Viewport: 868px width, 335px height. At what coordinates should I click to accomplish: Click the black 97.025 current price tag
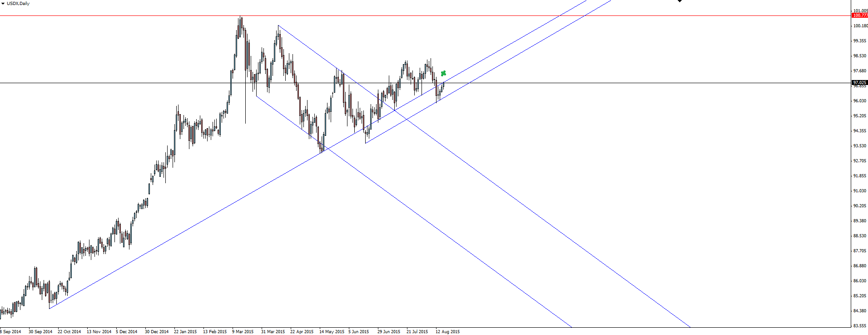860,83
